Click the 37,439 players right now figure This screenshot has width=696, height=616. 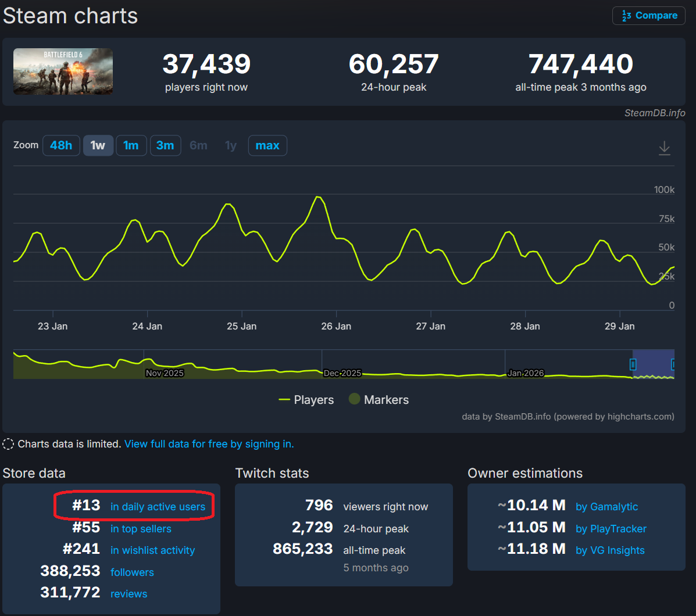tap(206, 64)
